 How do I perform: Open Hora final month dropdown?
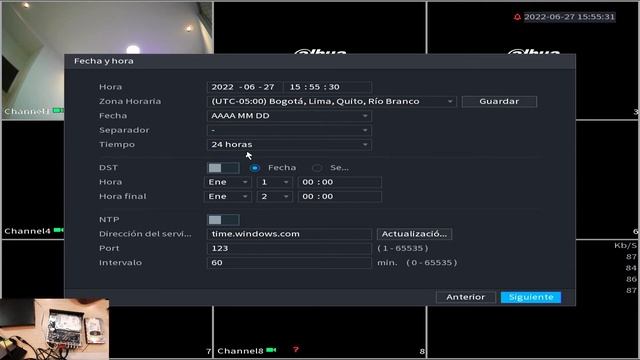tap(227, 196)
